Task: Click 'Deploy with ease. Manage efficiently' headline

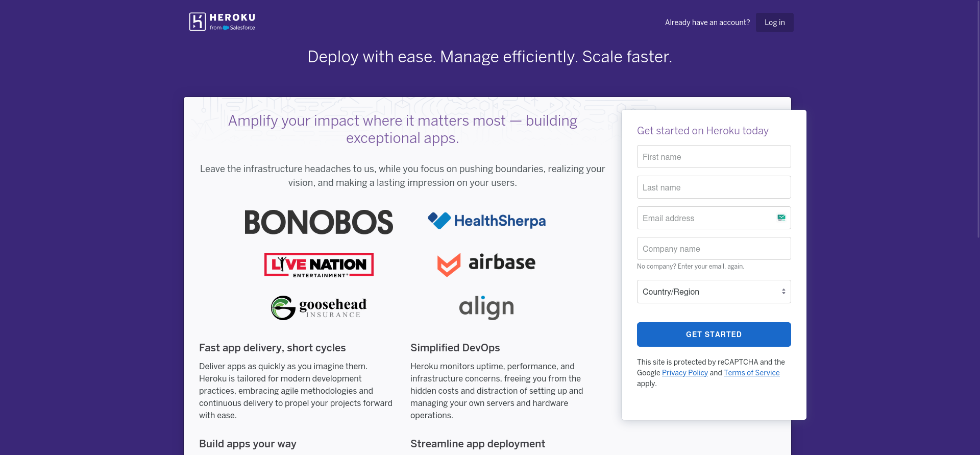Action: (x=489, y=57)
